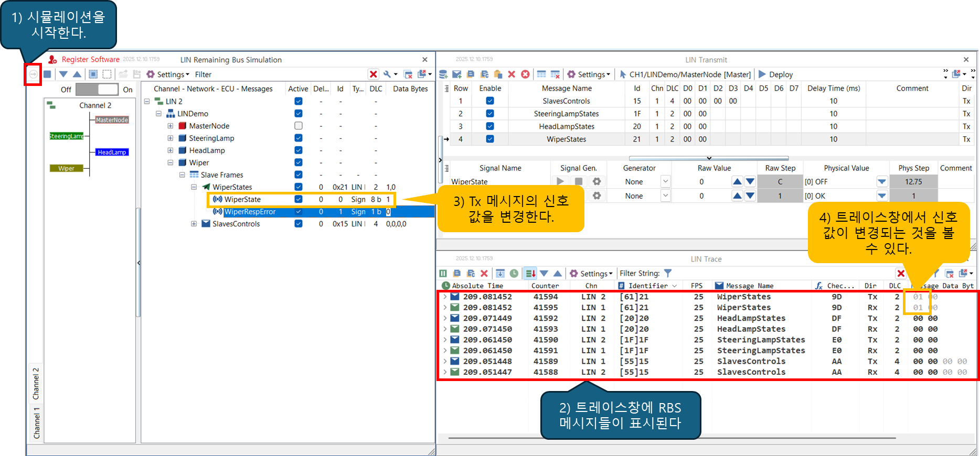Click the red X delete icon in LIN Transmit toolbar
Viewport: 980px width, 456px height.
pyautogui.click(x=512, y=74)
